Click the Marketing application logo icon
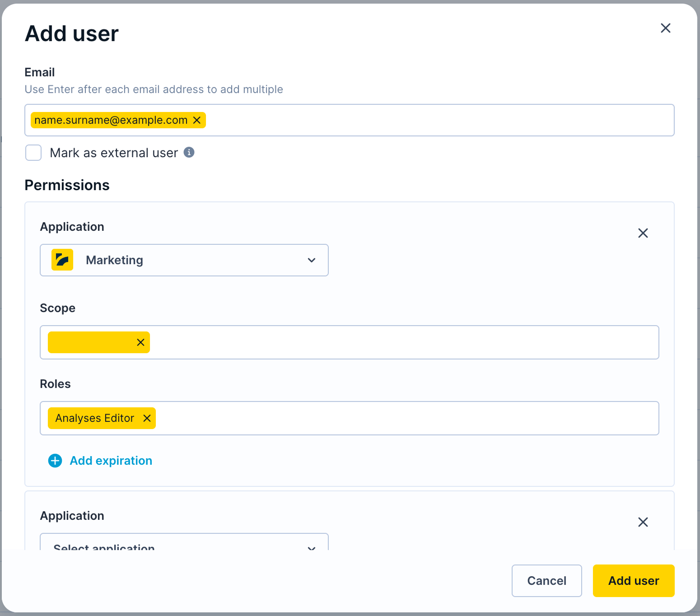700x616 pixels. 62,260
